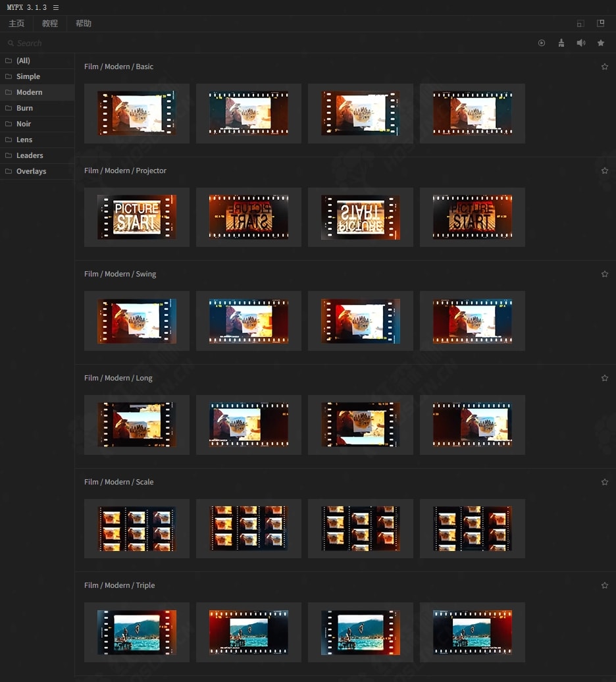Click the autoplay preview icon
Image resolution: width=616 pixels, height=682 pixels.
[542, 43]
